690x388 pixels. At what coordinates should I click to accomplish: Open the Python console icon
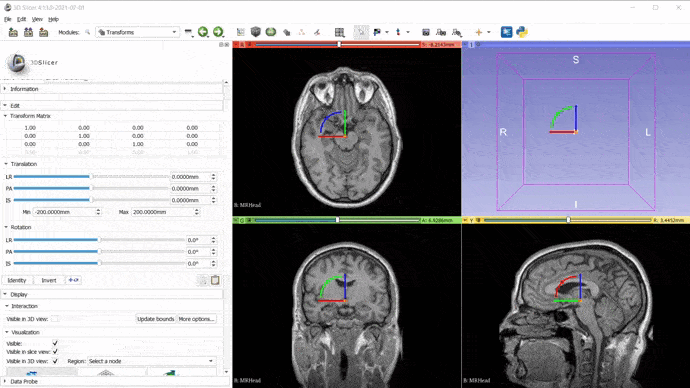[522, 32]
